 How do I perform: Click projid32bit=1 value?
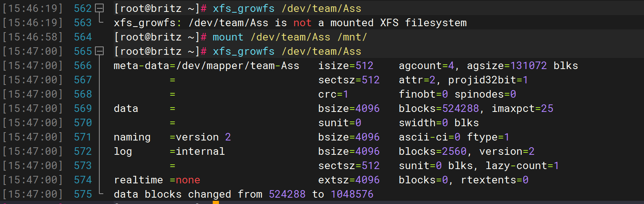click(488, 80)
